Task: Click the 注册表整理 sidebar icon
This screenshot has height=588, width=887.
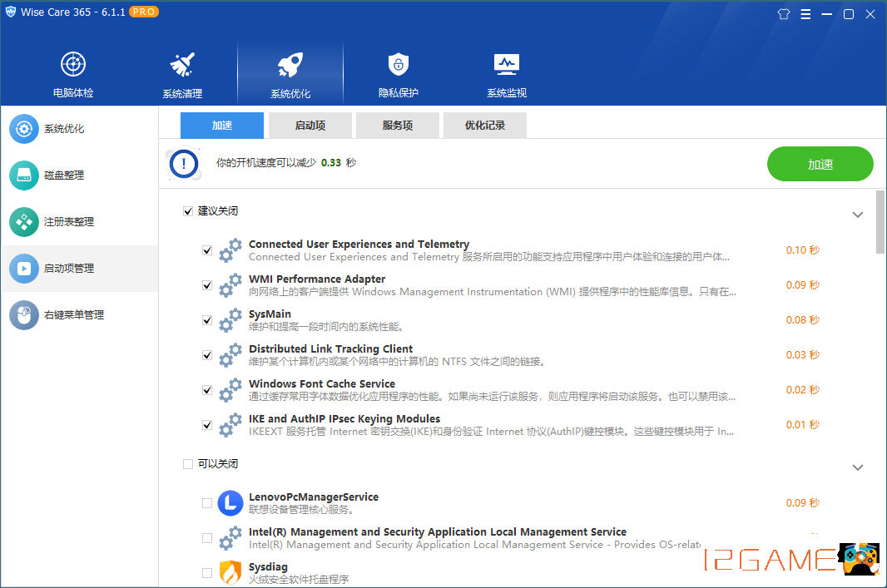Action: coord(24,221)
